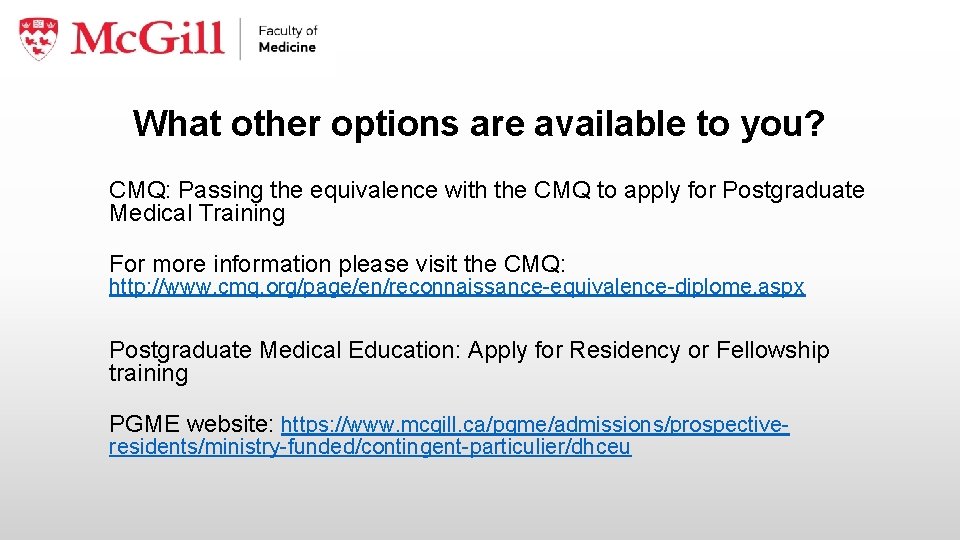Open the cmq.org reconnaissance-equivalence-diplome link
This screenshot has height=540, width=960.
457,287
